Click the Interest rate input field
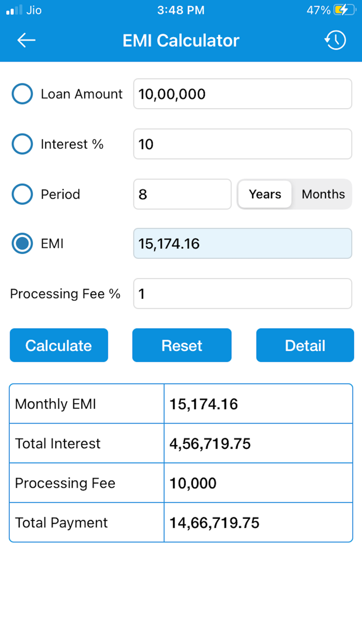 [242, 144]
